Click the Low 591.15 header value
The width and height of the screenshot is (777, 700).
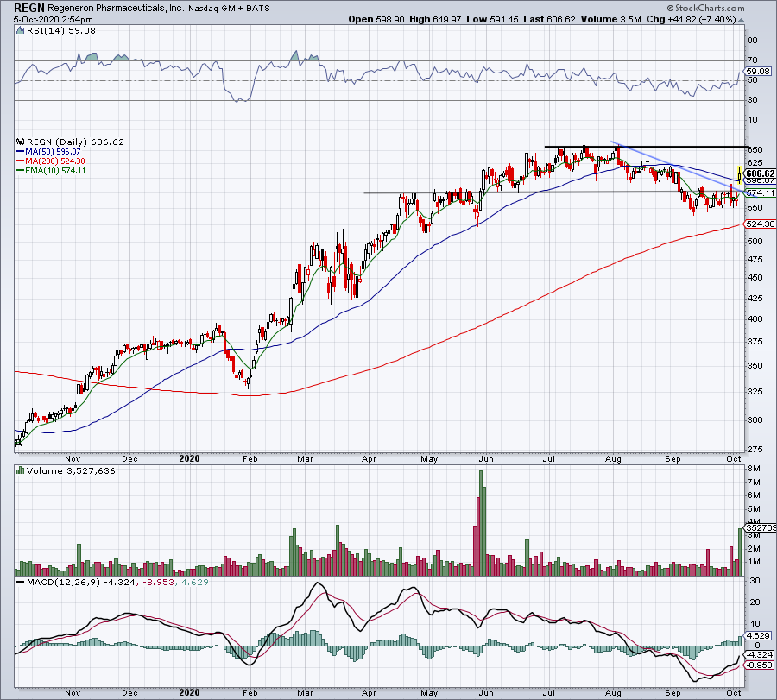click(x=493, y=19)
